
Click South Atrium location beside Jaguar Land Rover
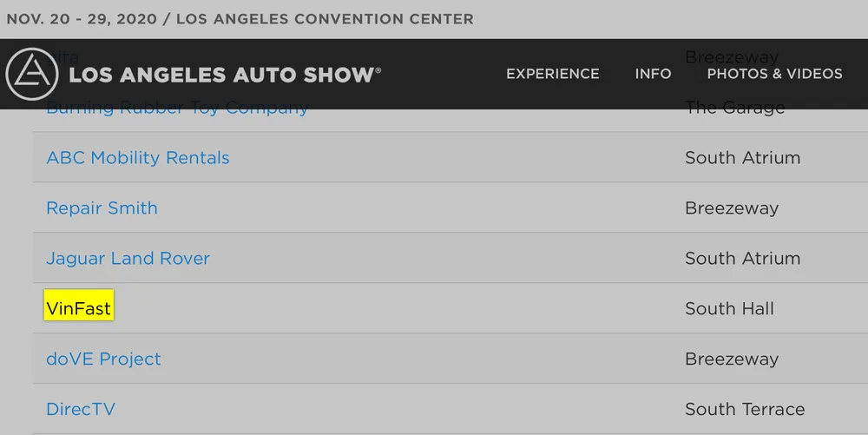[x=742, y=259]
